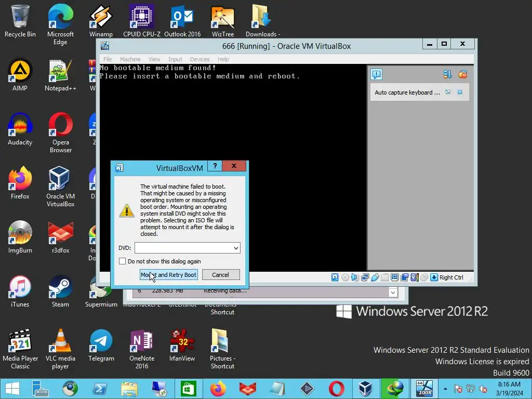Click the taskbar clock showing 8:16 AM

pos(509,389)
